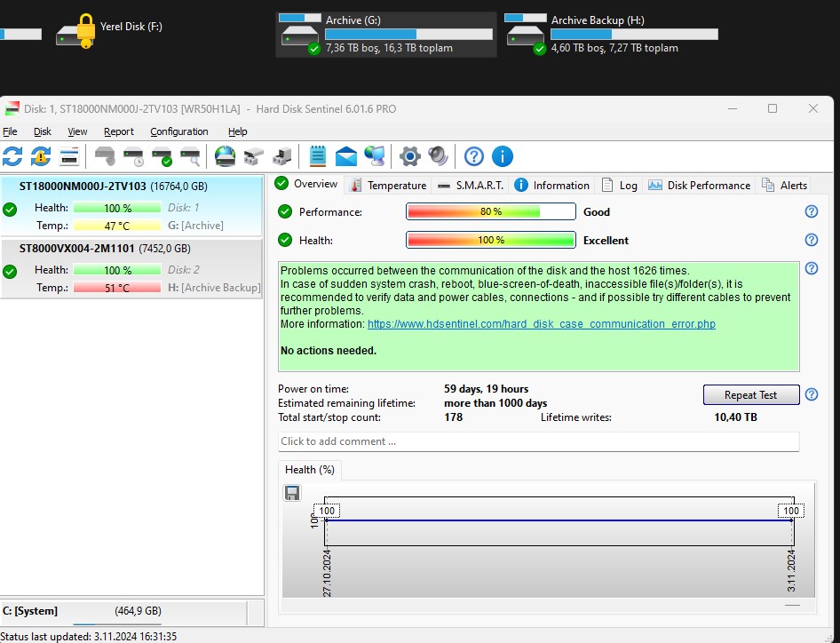Viewport: 840px width, 643px height.
Task: Select Archive Backup (H:) drive in Explorer window
Action: pos(612,35)
